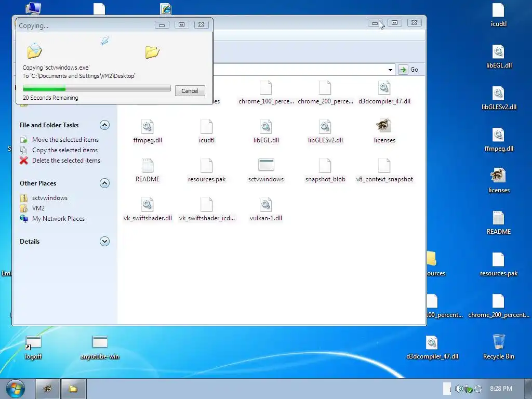The image size is (532, 399).
Task: Select the logoff shortcut on the desktop
Action: [x=33, y=347]
